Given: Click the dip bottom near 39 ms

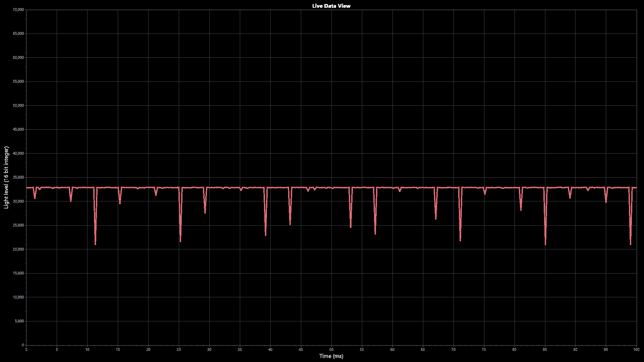Looking at the screenshot, I should (266, 235).
